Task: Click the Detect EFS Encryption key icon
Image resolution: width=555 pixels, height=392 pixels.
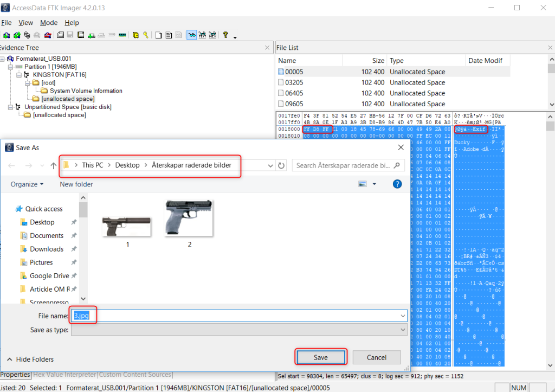Action: click(145, 35)
